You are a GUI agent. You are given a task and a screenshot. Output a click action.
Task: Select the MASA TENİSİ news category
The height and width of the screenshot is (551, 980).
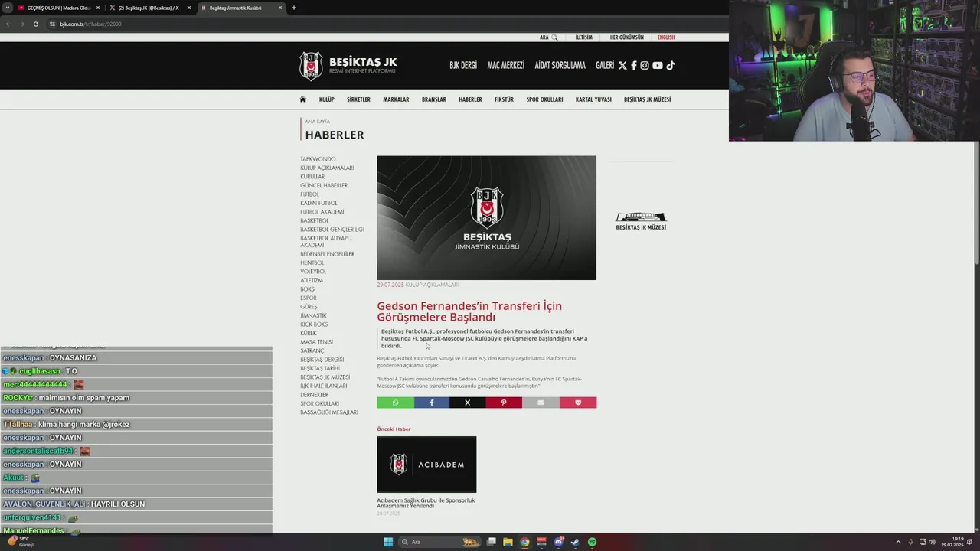317,342
